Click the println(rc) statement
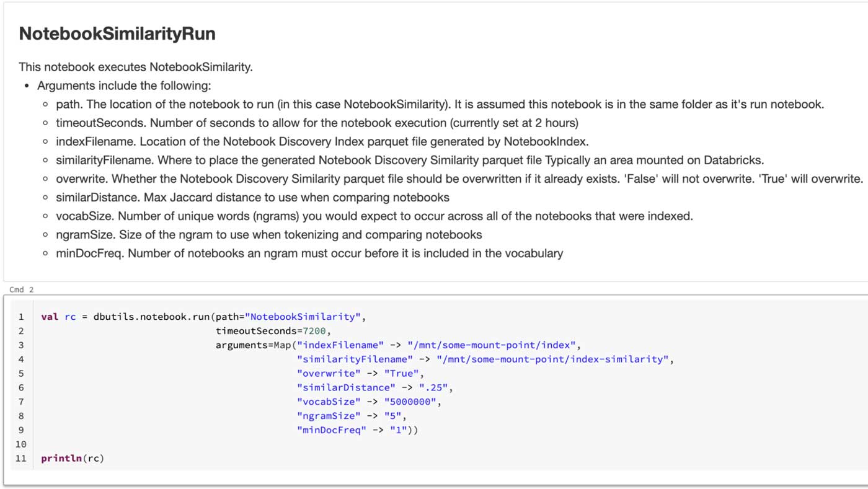 73,459
